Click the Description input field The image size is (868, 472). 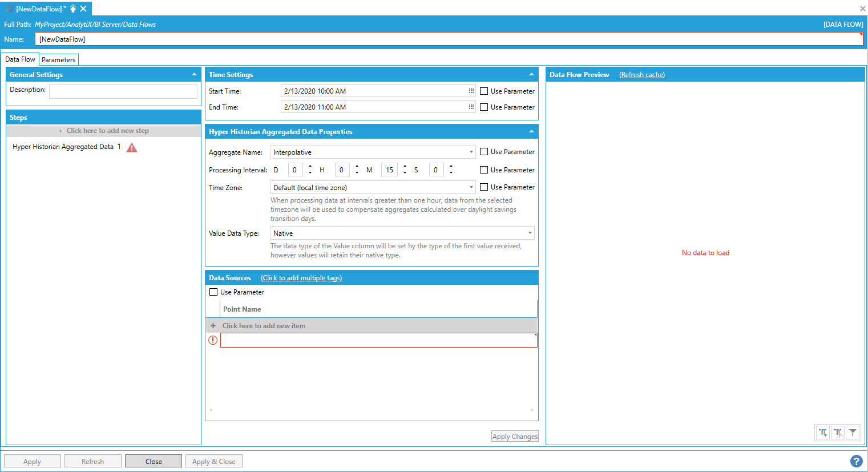[x=123, y=91]
